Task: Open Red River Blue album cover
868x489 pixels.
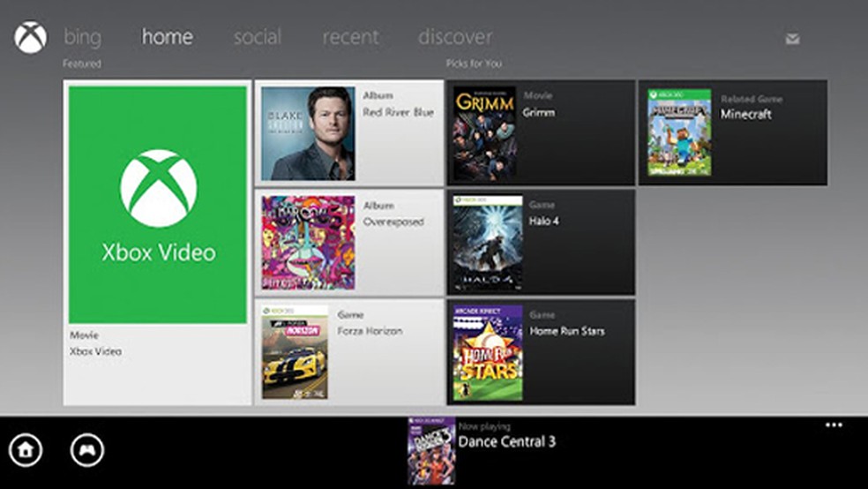Action: (x=309, y=133)
